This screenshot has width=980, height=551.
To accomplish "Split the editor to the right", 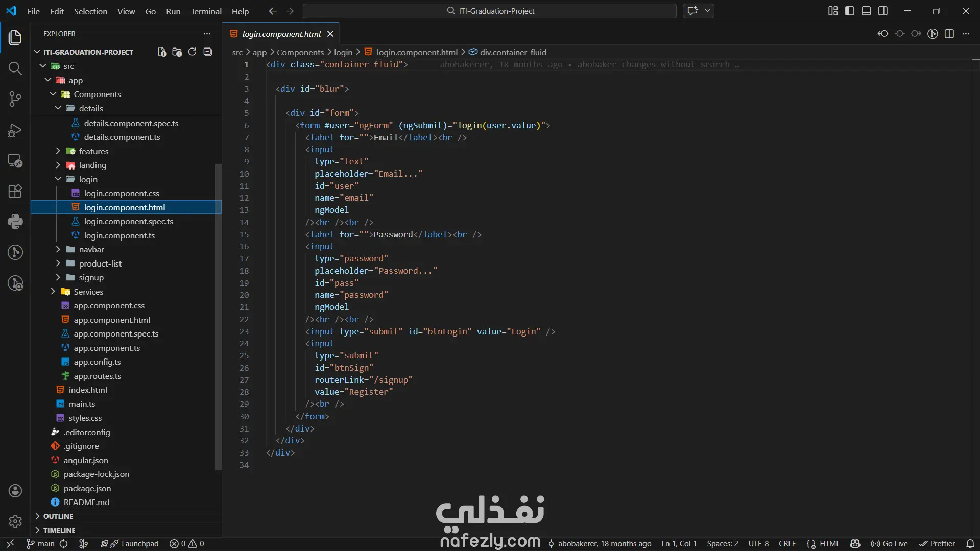I will click(949, 34).
